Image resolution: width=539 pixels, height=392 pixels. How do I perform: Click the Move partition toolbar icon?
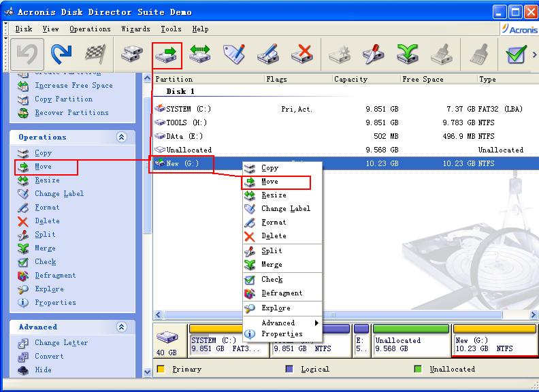(x=167, y=55)
